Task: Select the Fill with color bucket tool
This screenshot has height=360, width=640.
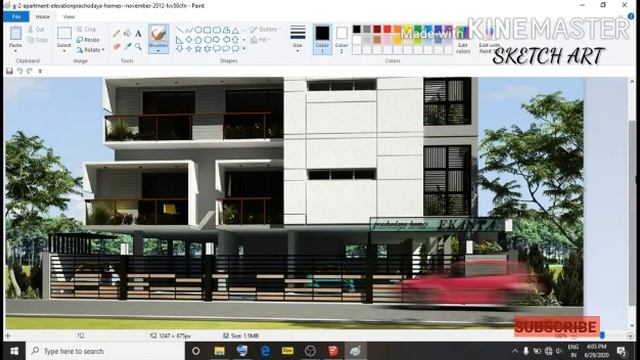Action: (x=127, y=33)
